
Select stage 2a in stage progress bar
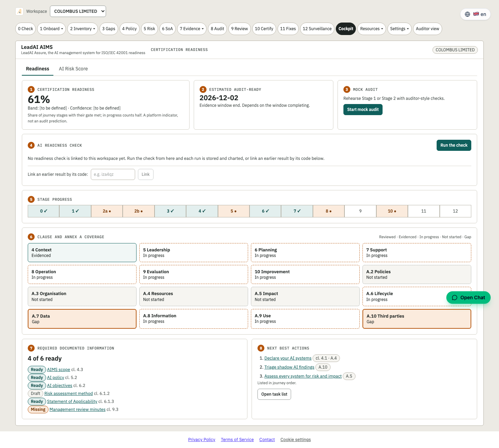(x=107, y=211)
